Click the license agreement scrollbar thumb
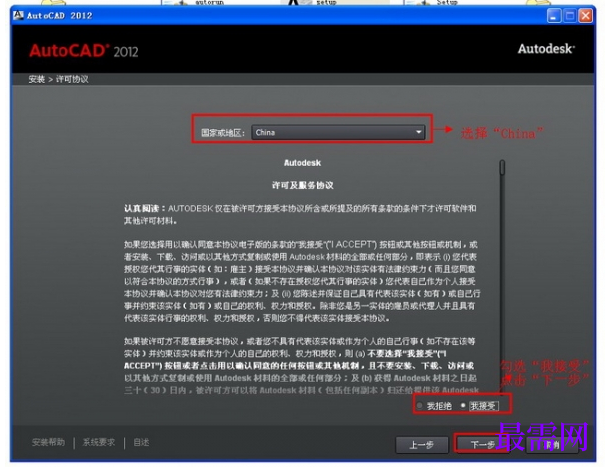The image size is (607, 468). click(502, 168)
